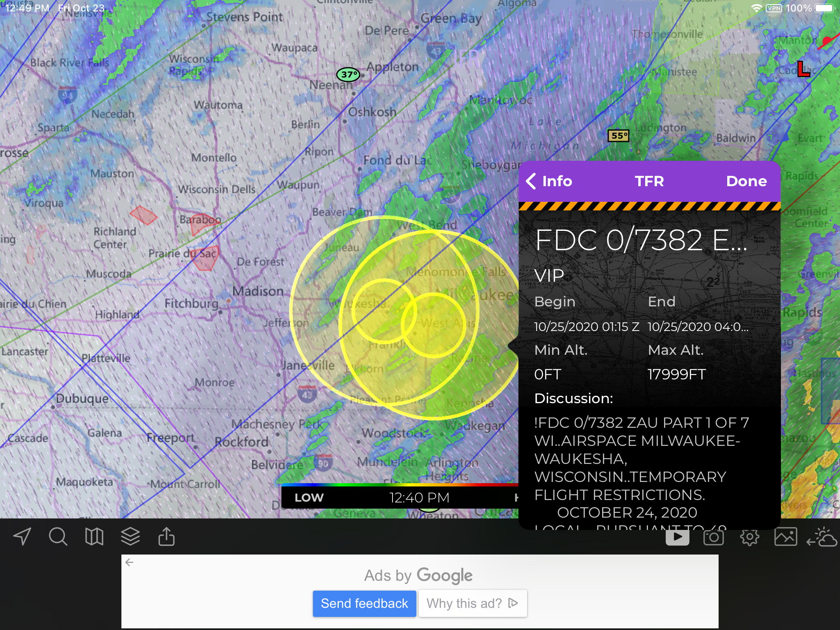
Task: Click the Why this ad? link
Action: coord(472,603)
